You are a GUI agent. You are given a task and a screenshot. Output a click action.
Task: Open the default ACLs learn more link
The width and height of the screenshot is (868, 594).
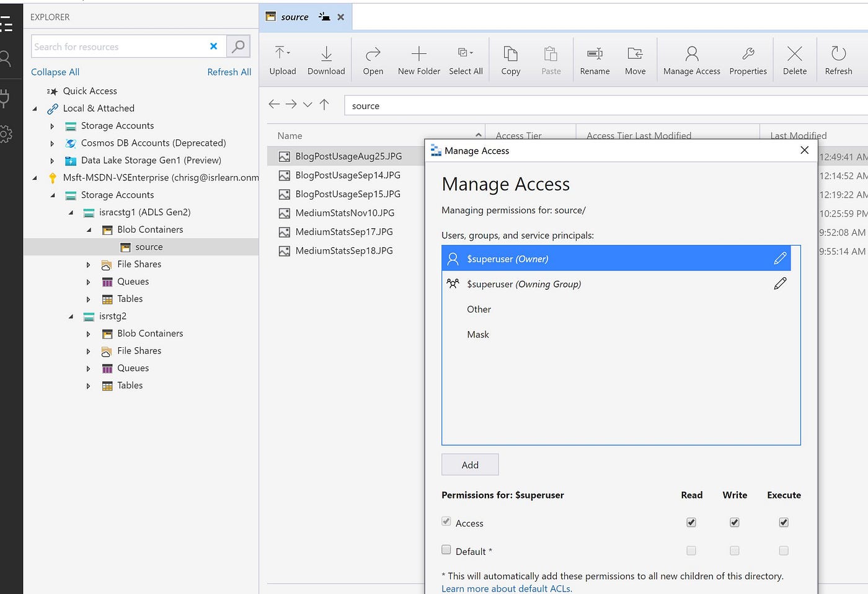coord(506,588)
